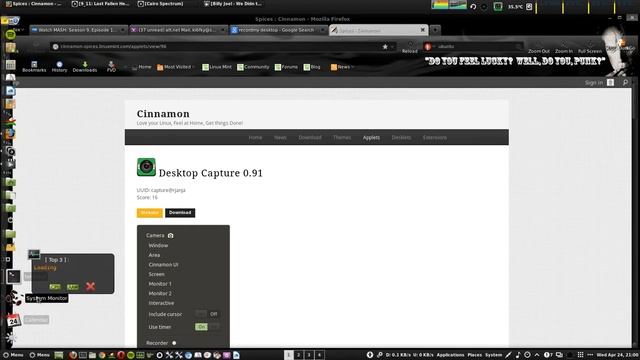
Task: Click the Zoom In toolbar button
Action: point(564,48)
